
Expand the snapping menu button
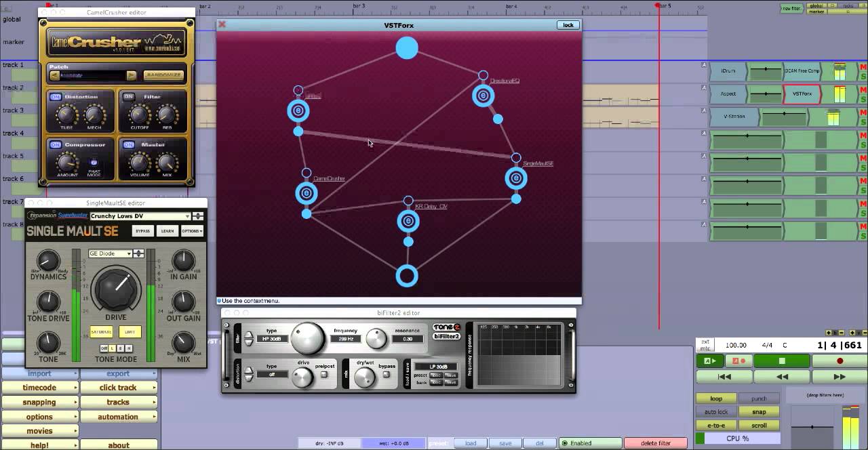pos(40,403)
